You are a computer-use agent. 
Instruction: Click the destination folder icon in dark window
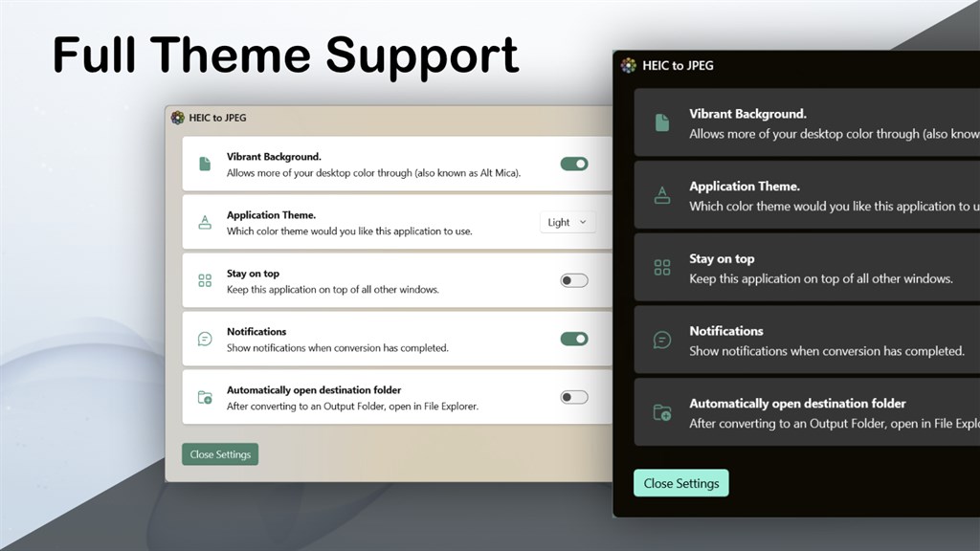pos(662,412)
